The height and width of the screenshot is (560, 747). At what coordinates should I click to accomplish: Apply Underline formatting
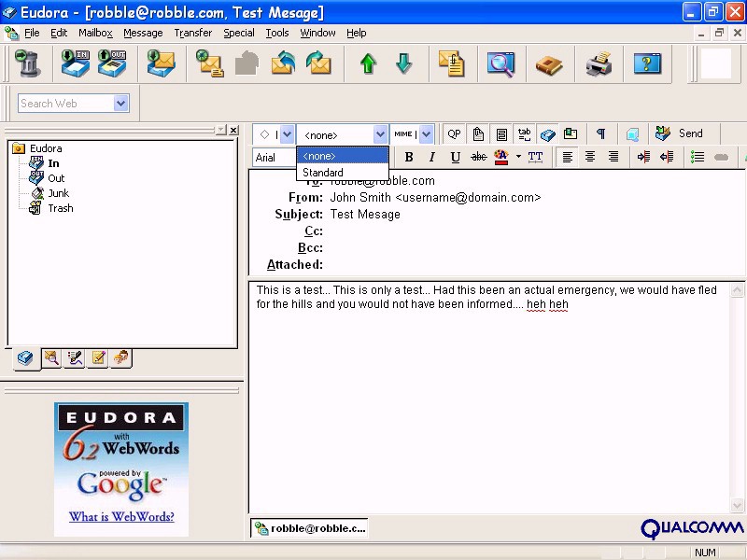pyautogui.click(x=455, y=157)
